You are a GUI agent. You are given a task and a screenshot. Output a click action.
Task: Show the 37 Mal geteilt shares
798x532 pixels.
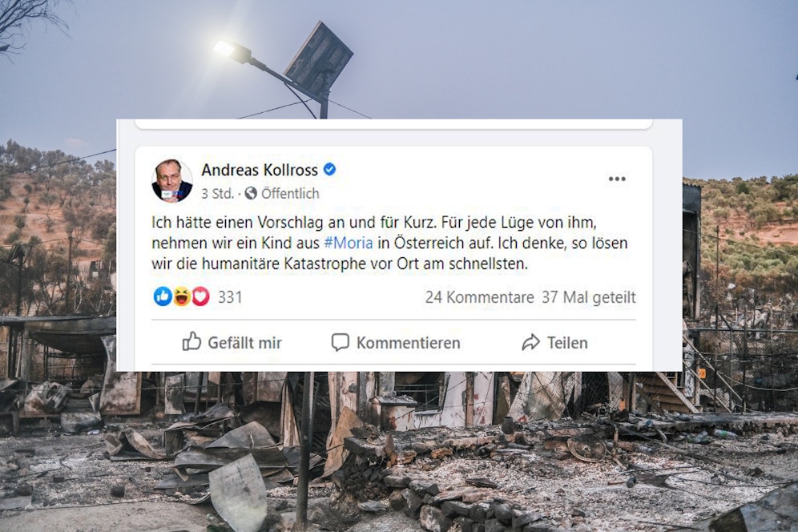tap(589, 297)
